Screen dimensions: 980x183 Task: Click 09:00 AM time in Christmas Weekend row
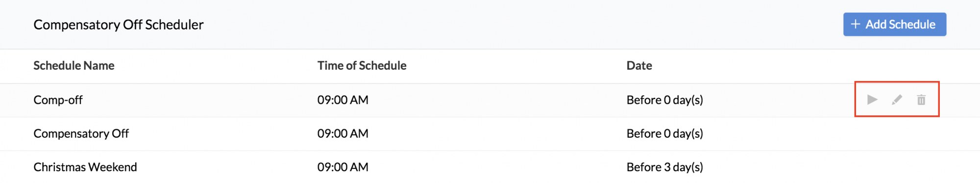(x=343, y=167)
